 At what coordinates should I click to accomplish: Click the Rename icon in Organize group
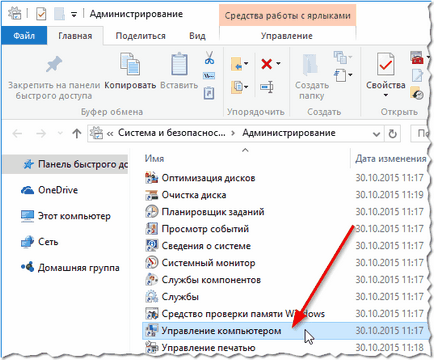click(267, 87)
